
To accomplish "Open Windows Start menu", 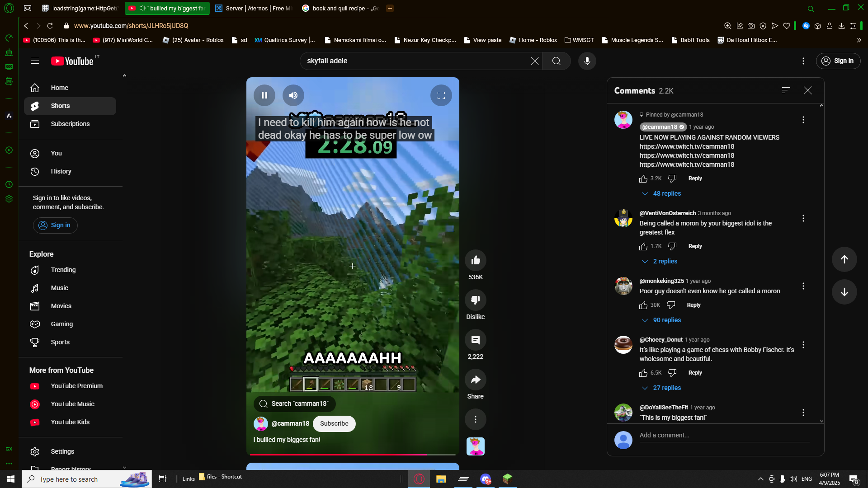I will pyautogui.click(x=11, y=479).
